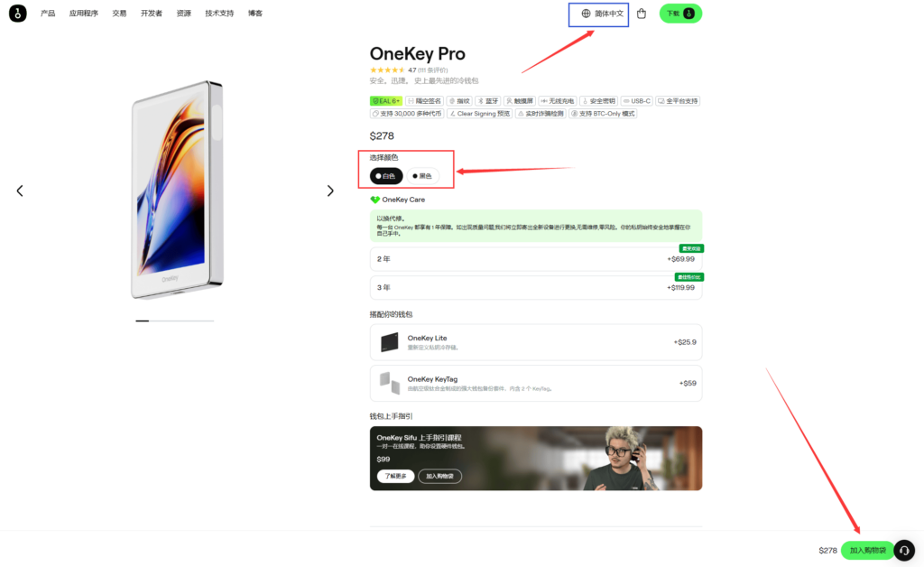Click bottom 加入购物袋 button

[x=867, y=550]
